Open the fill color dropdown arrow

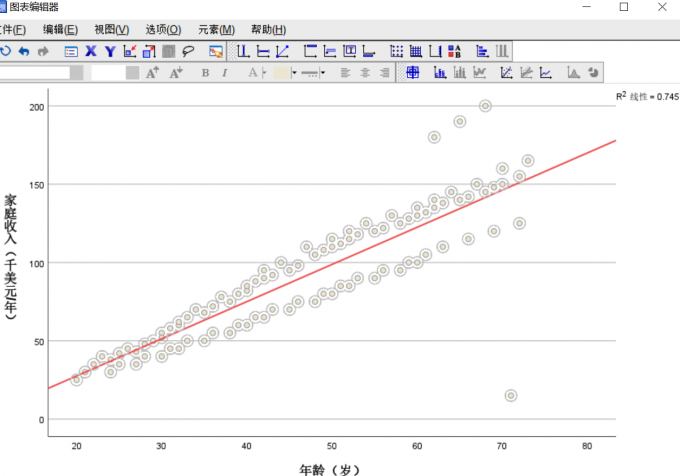click(x=294, y=73)
